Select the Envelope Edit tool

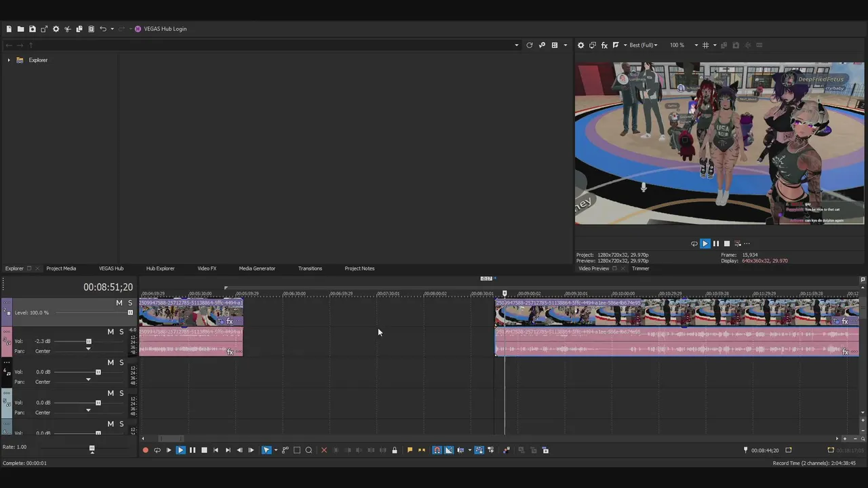point(285,450)
